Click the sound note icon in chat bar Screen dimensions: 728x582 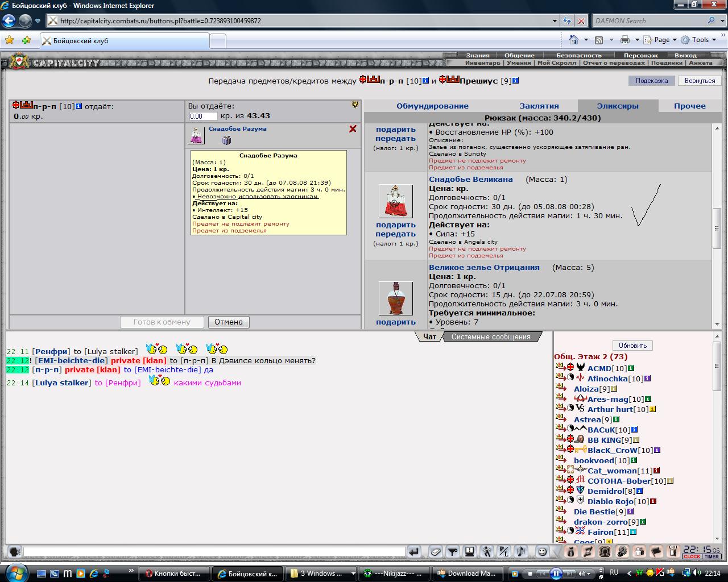point(521,551)
